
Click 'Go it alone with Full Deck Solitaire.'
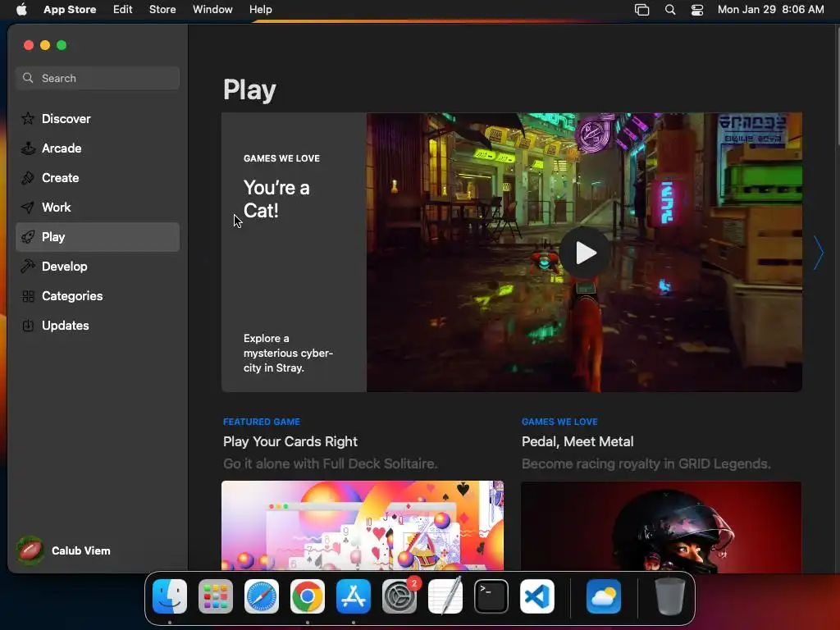[x=330, y=463]
